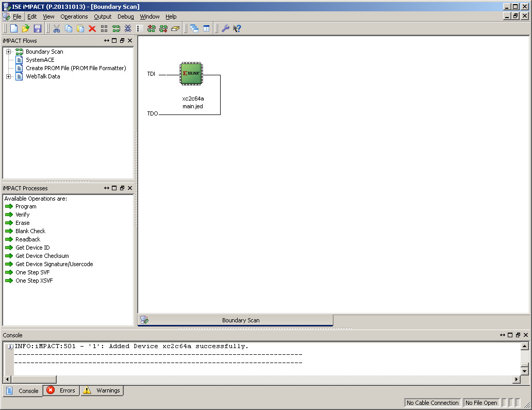Close the iMPACT Processes panel
Screen dimensions: 532x410
pos(130,188)
